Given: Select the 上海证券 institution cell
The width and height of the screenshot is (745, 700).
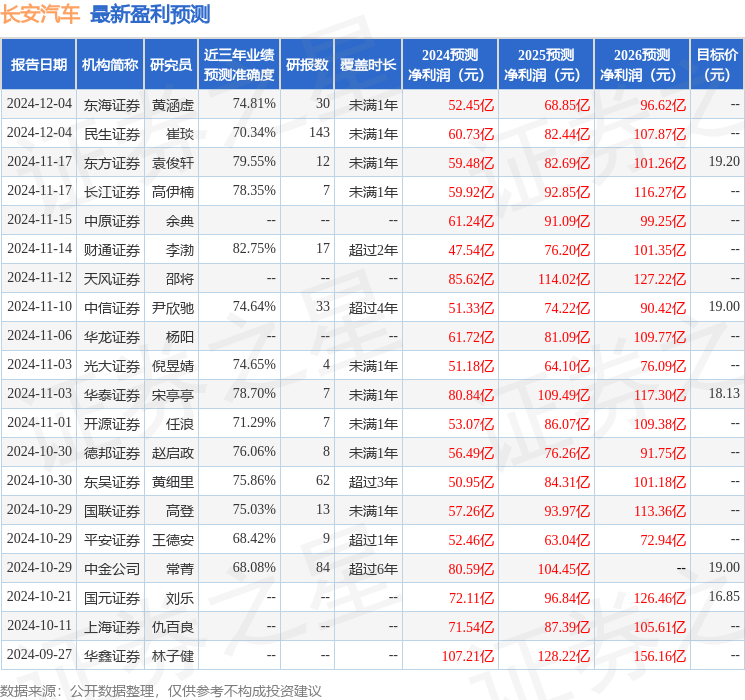Looking at the screenshot, I should coord(112,627).
